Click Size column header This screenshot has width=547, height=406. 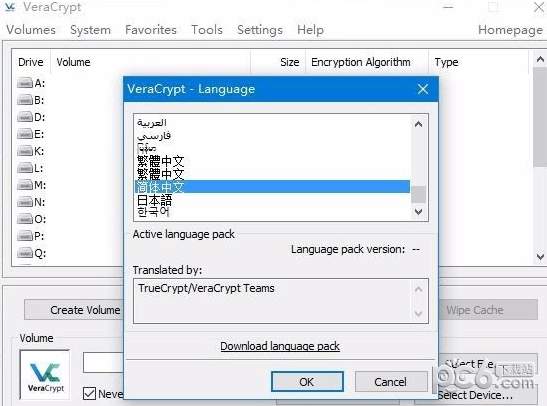[x=278, y=62]
